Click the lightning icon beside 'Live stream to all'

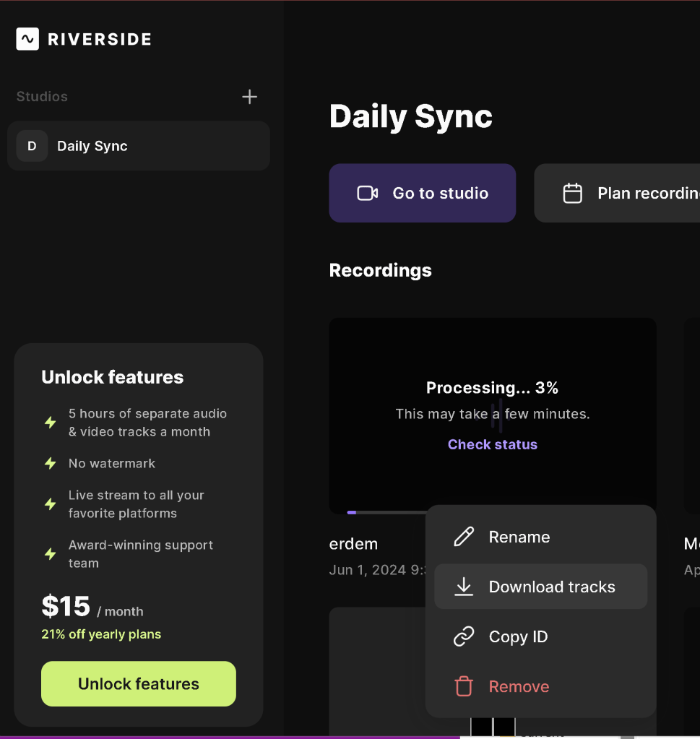coord(51,504)
